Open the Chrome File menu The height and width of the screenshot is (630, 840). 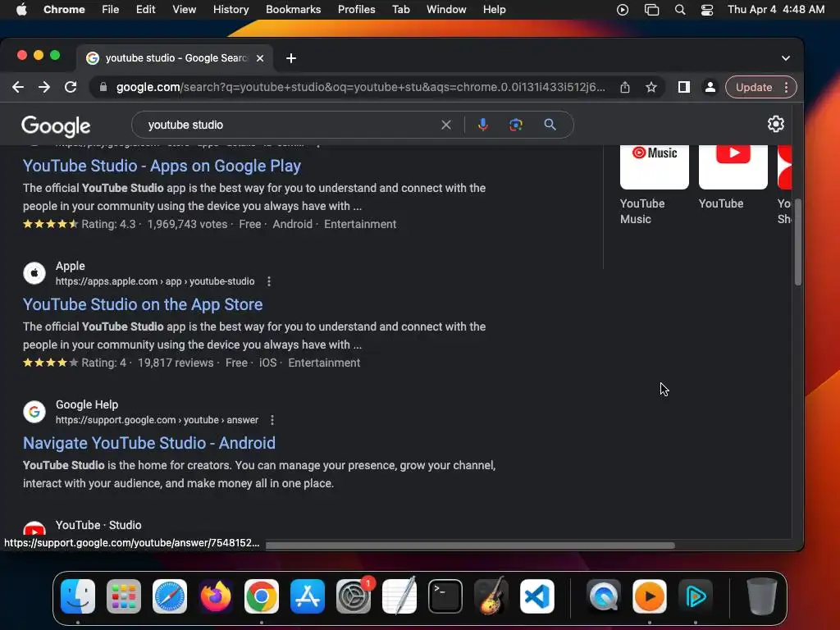coord(111,9)
